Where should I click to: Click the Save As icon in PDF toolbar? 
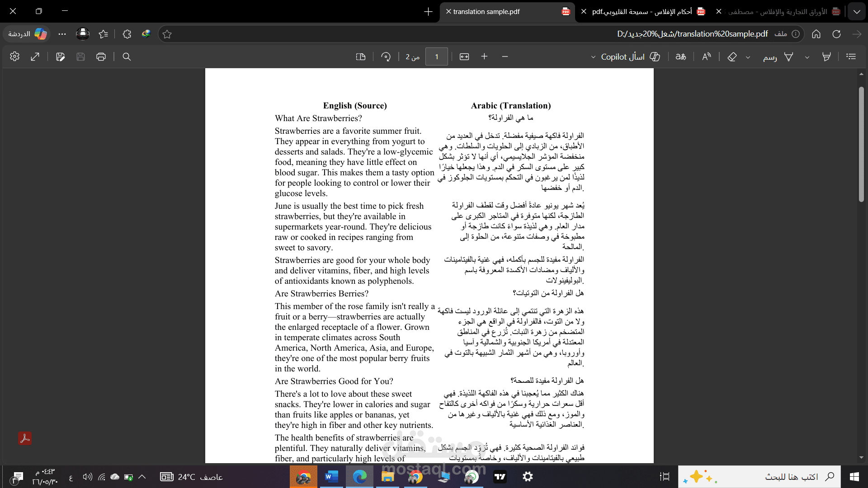(61, 56)
